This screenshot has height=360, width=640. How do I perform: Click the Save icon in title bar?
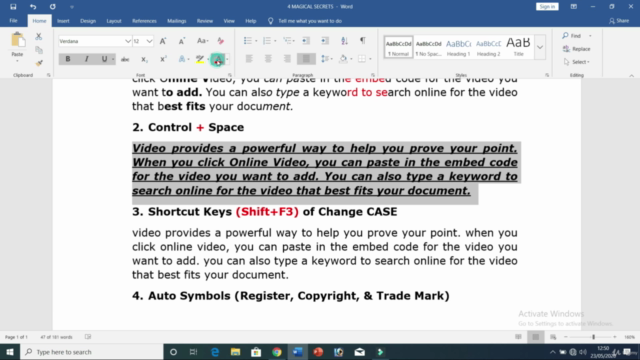pos(13,7)
